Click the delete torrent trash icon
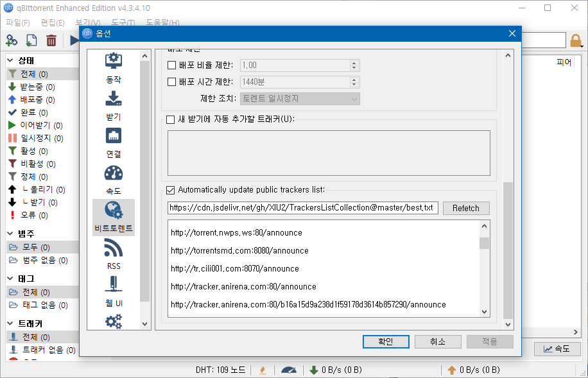 pos(51,40)
